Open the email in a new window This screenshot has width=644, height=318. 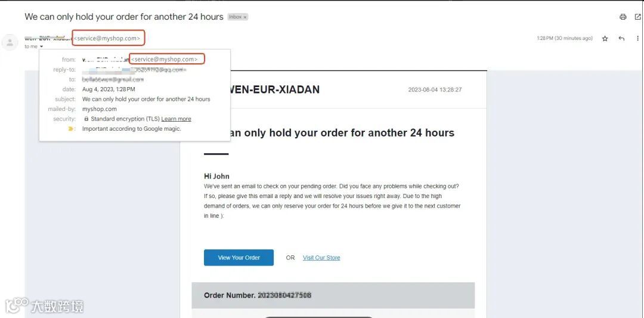[x=637, y=17]
